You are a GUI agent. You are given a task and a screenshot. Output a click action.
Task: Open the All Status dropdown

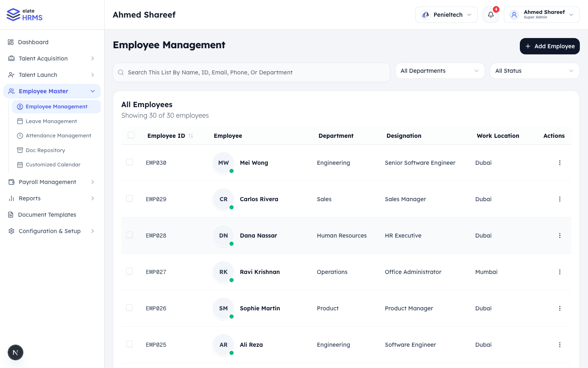coord(535,71)
